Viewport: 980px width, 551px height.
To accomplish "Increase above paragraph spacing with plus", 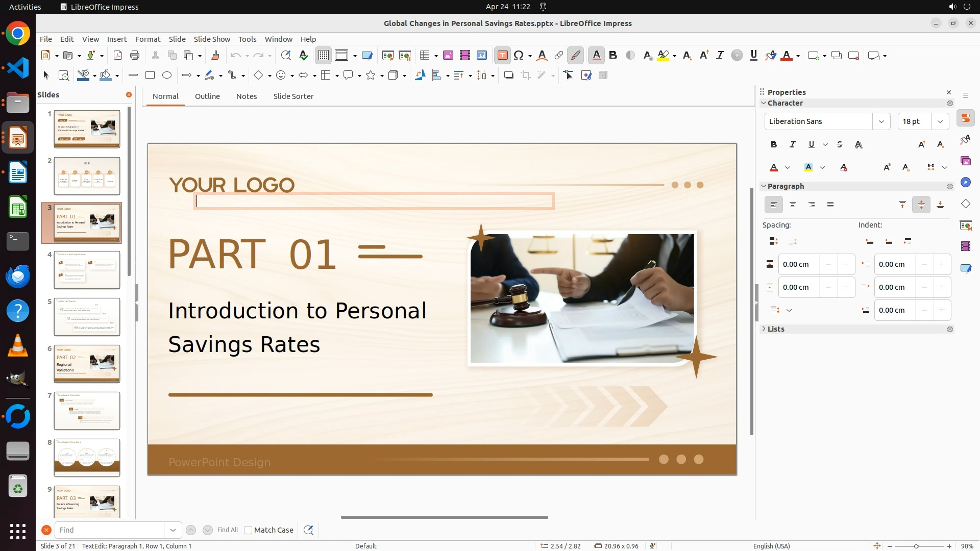I will click(846, 264).
